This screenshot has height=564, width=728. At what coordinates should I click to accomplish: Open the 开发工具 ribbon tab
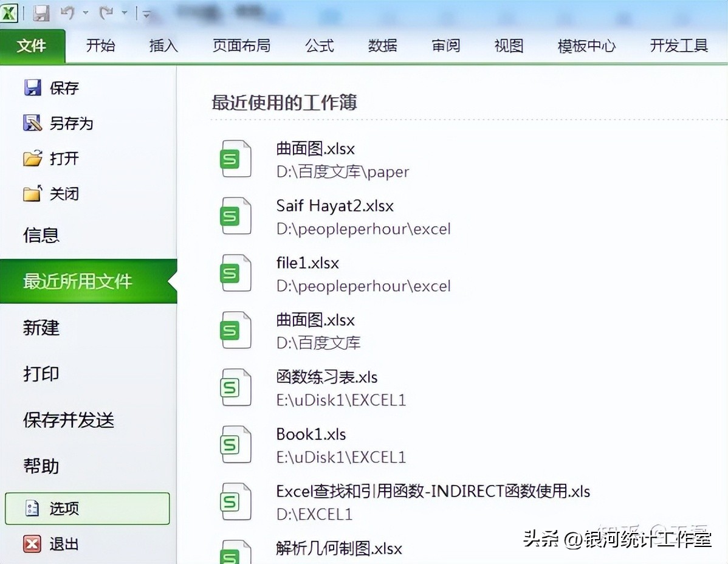[679, 46]
